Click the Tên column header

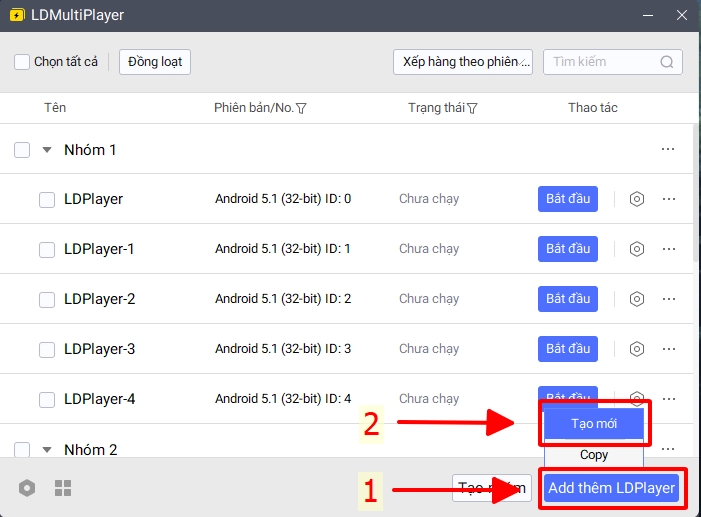(x=55, y=108)
